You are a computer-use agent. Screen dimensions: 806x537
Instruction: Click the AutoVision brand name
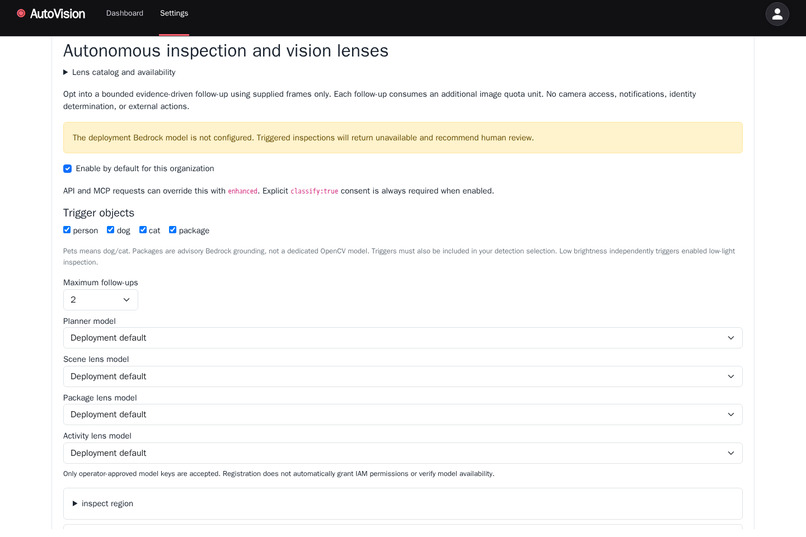point(58,14)
